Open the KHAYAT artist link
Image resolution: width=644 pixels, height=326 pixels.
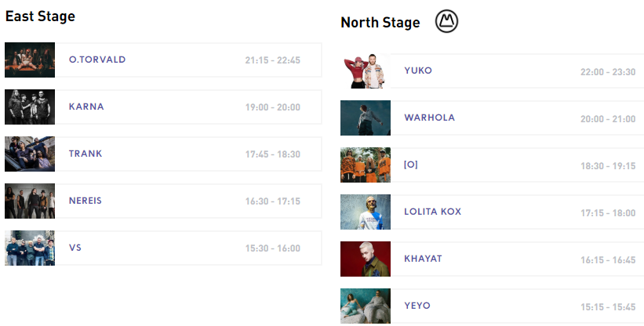coord(423,259)
